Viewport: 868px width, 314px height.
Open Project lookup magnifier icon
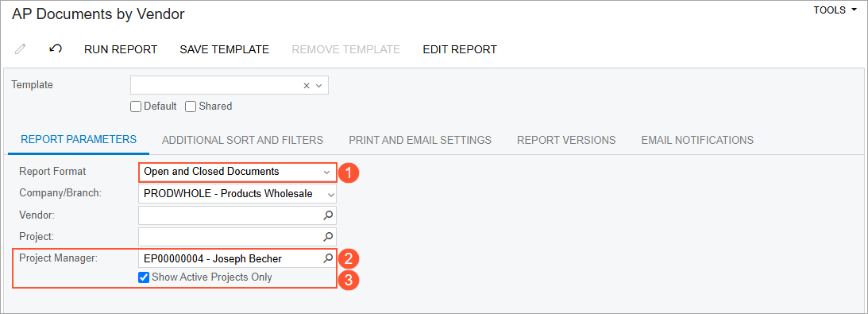328,236
